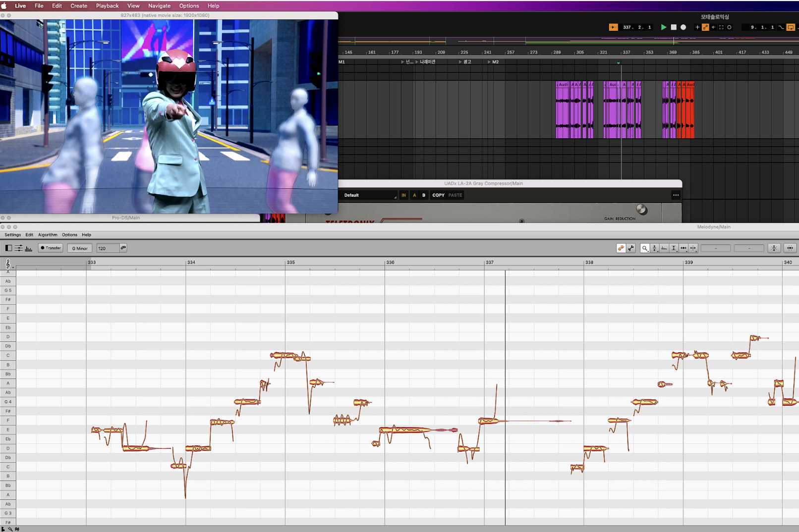This screenshot has width=799, height=532.
Task: Open the Algorithm menu in Melodyne
Action: point(48,235)
